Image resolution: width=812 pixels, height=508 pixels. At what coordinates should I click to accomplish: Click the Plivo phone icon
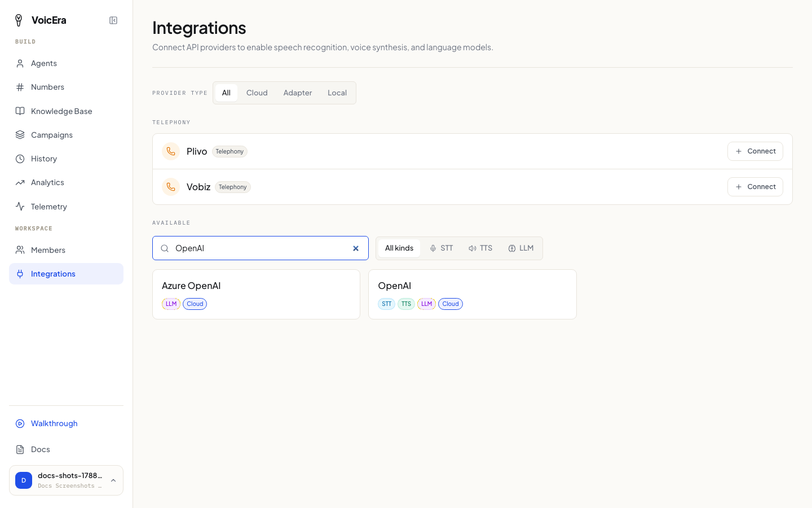click(171, 151)
